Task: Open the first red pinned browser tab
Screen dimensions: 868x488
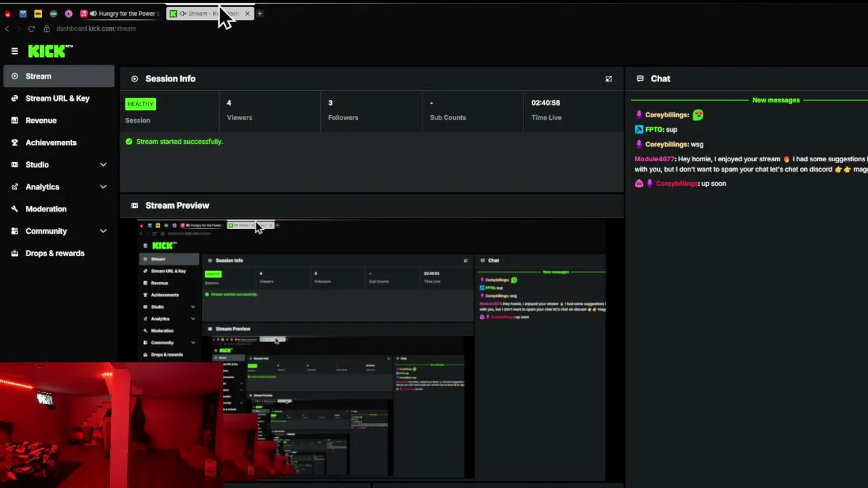Action: tap(7, 14)
